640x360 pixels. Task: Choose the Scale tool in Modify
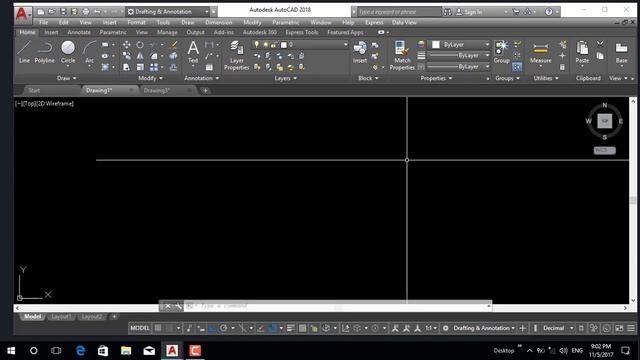point(140,67)
